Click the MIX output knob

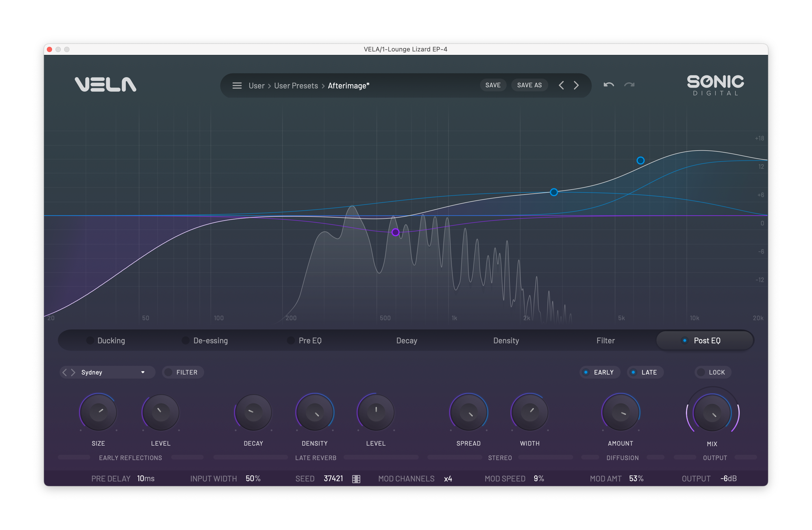click(x=712, y=413)
